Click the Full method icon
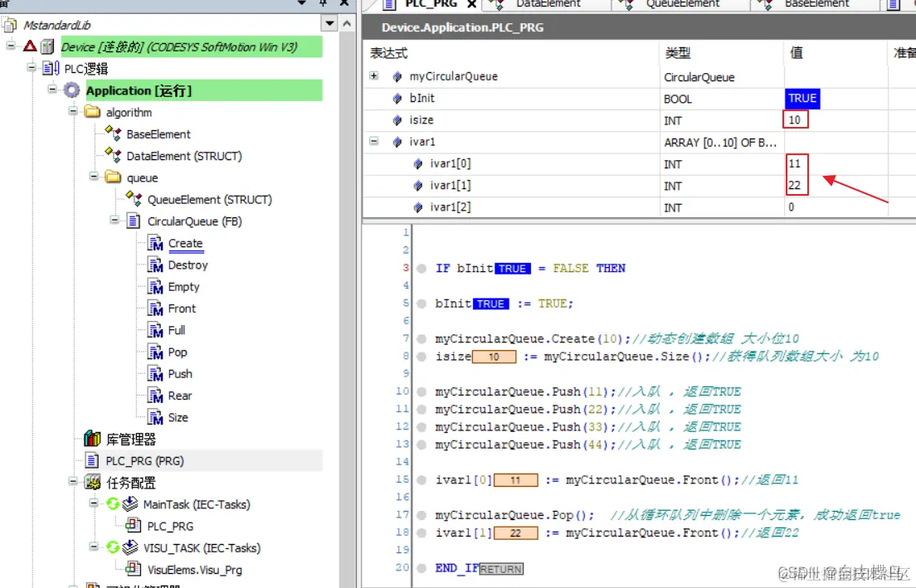Viewport: 916px width, 588px height. tap(155, 330)
